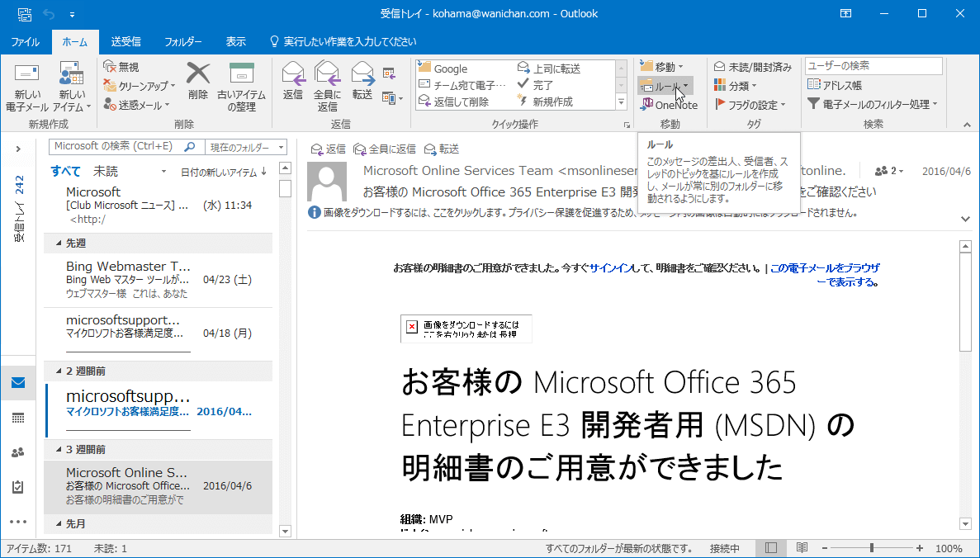
Task: Open the Bing Webmaster message
Action: (x=159, y=279)
